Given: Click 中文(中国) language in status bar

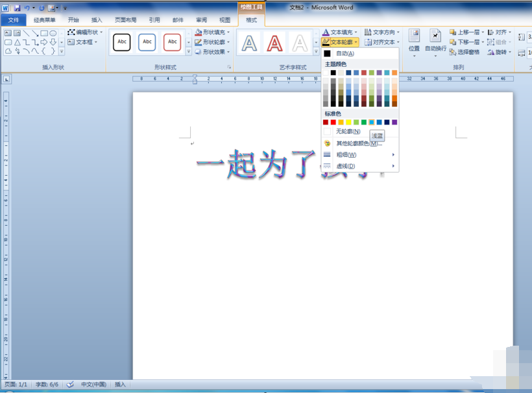Looking at the screenshot, I should point(93,385).
